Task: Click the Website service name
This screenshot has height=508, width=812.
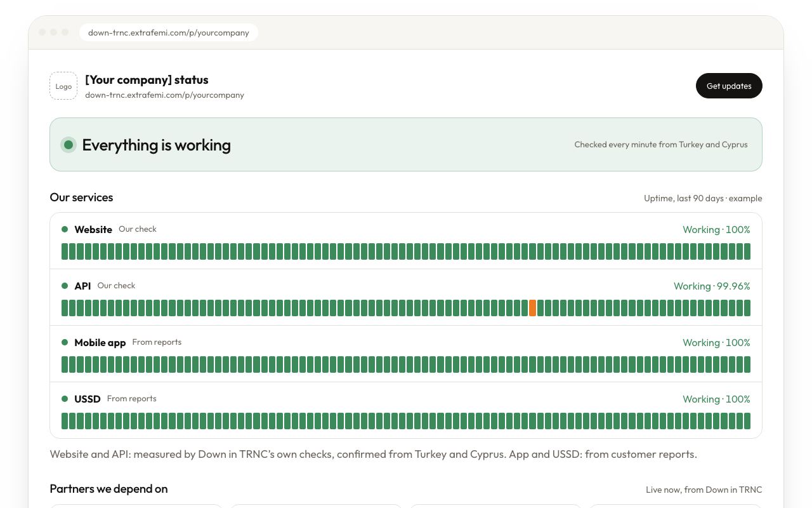Action: [x=93, y=229]
